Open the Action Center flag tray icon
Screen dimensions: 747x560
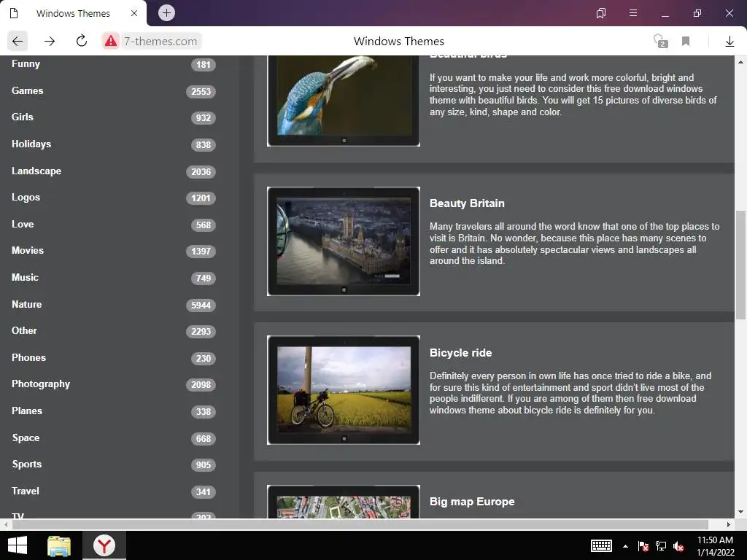click(x=643, y=546)
